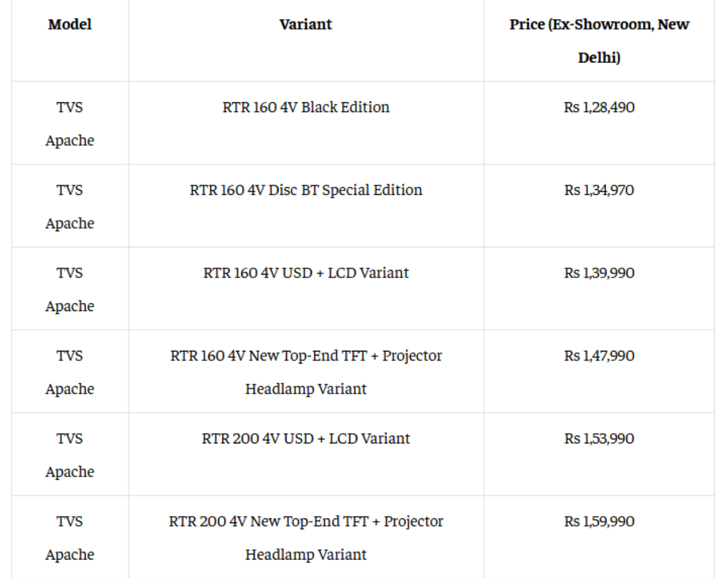Select the RTR 160 4V Black Edition cell
The height and width of the screenshot is (578, 728).
(x=306, y=107)
